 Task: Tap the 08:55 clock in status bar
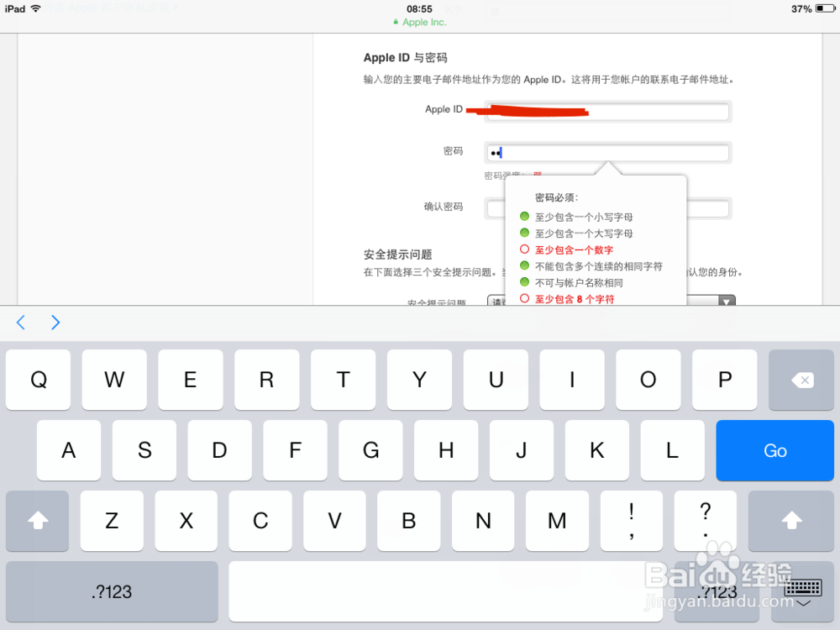419,8
